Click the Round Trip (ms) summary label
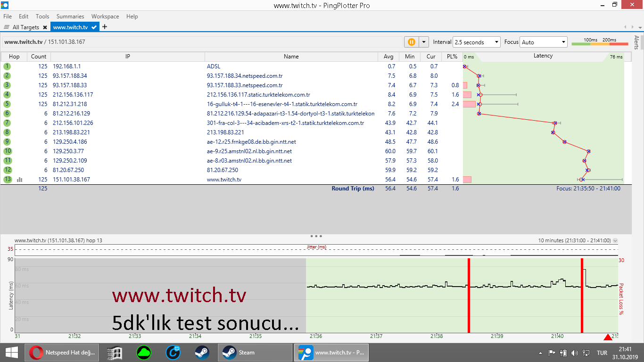 tap(353, 189)
